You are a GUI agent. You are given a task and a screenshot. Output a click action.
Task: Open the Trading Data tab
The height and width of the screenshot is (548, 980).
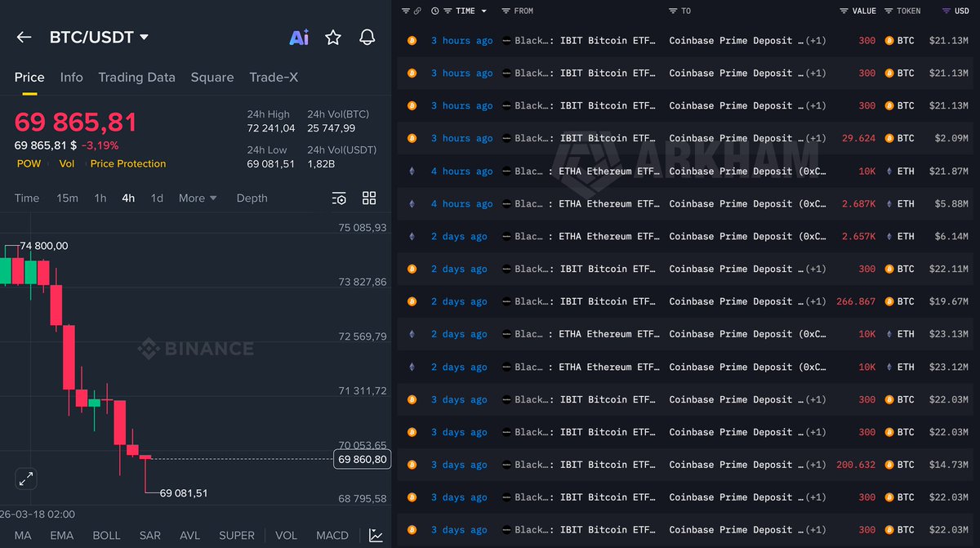pyautogui.click(x=136, y=77)
